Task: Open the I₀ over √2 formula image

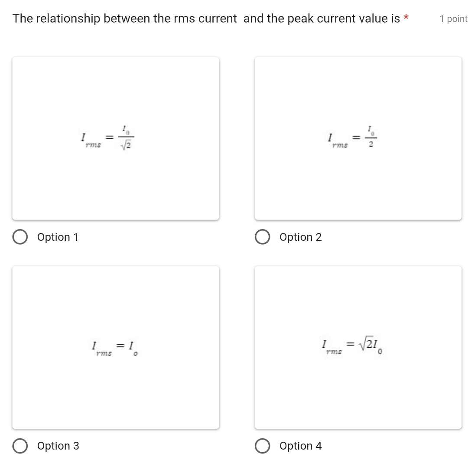Action: [x=116, y=138]
